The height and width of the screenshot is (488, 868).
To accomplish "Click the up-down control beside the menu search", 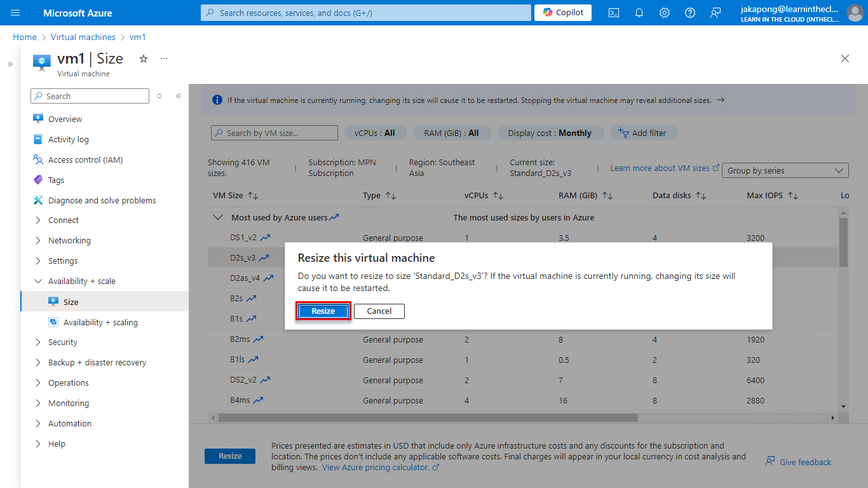I will pos(159,96).
